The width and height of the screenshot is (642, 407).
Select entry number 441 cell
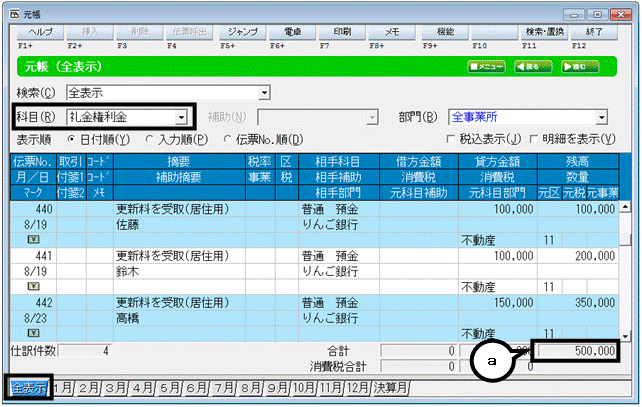coord(34,256)
